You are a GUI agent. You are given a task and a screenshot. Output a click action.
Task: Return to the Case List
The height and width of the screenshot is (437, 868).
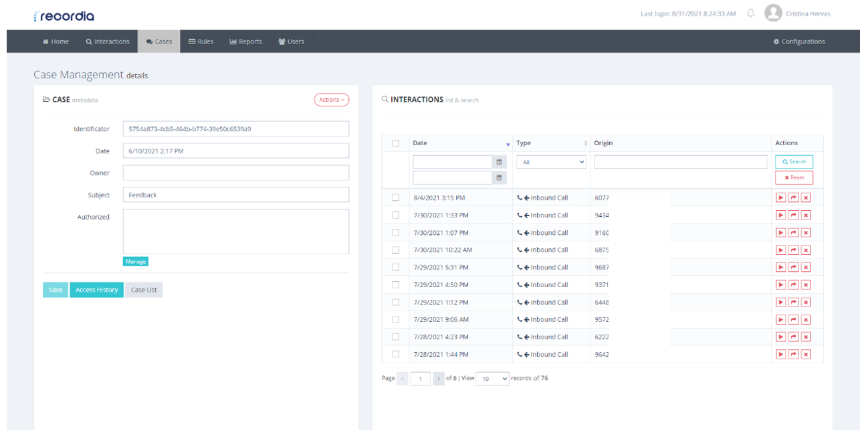pyautogui.click(x=144, y=290)
